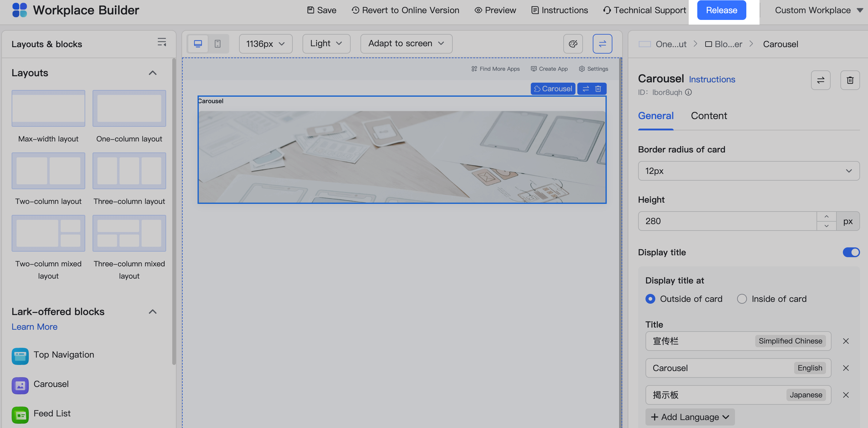The width and height of the screenshot is (868, 428).
Task: Click Save in the top bar
Action: [x=322, y=10]
